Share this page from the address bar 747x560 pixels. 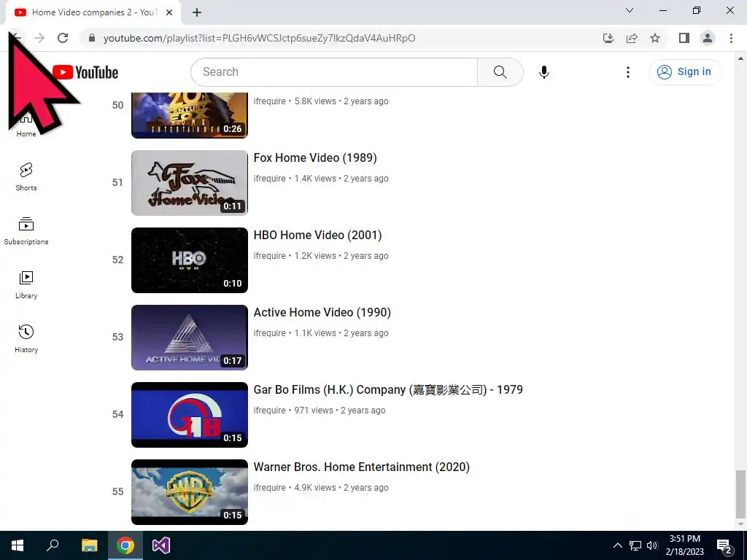tap(632, 38)
